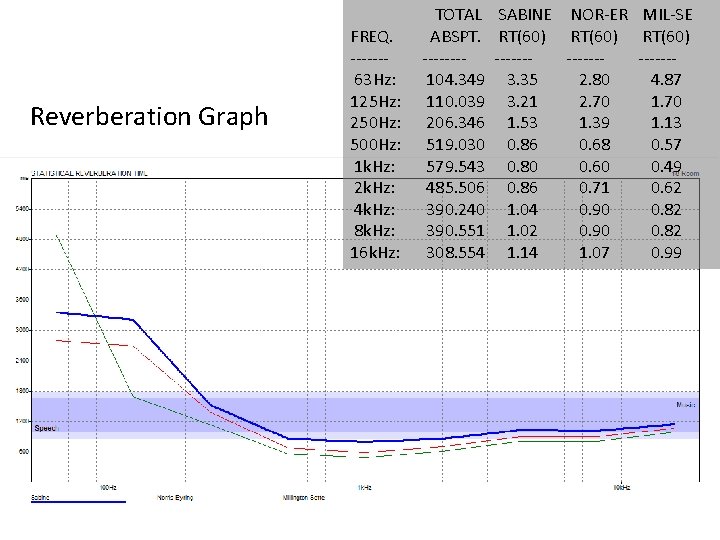Click total absorption value '104.349'
This screenshot has height=540, width=720.
pyautogui.click(x=455, y=79)
